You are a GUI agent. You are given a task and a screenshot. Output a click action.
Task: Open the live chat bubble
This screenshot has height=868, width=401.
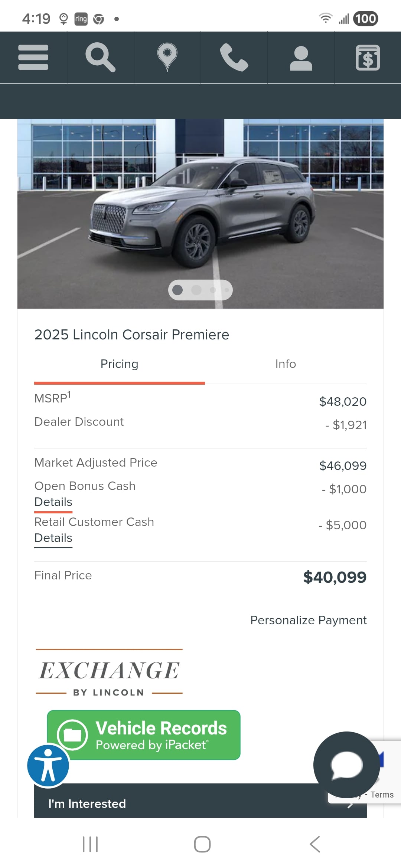click(x=346, y=765)
